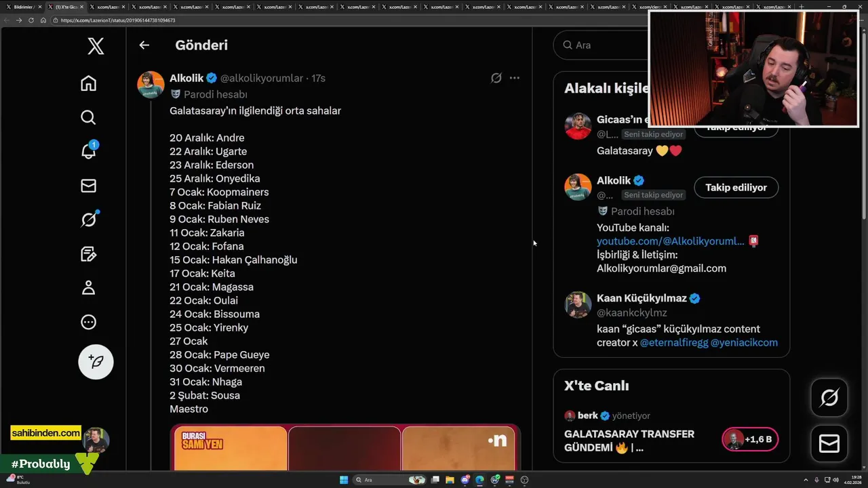Click the browser home icon

pos(43,20)
